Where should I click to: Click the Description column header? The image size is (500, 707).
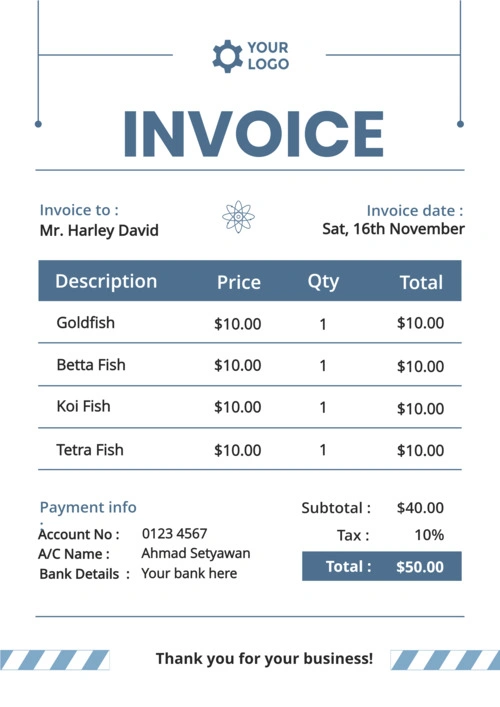[106, 281]
